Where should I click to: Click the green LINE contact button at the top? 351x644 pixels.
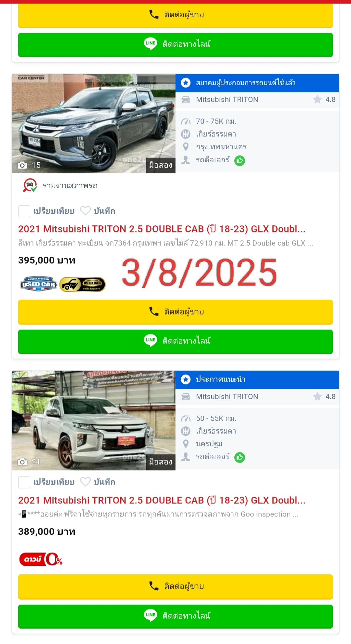click(x=175, y=44)
